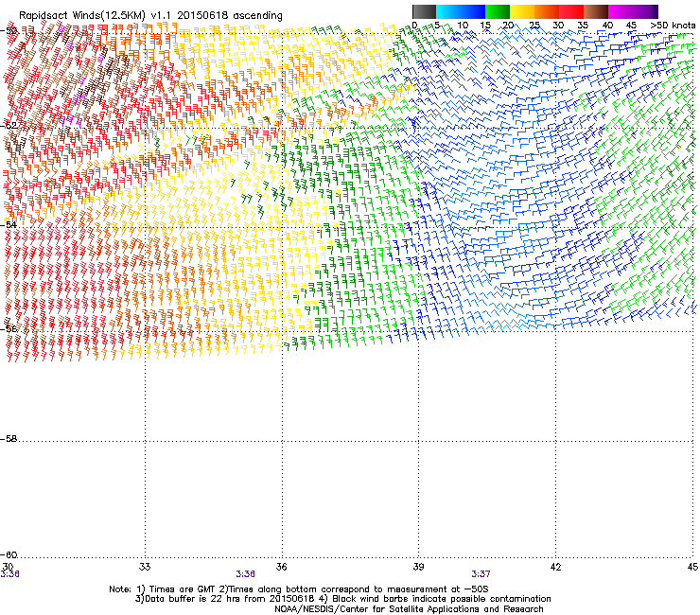Screen dimensions: 700x615
Task: Click the green 15-20 knots legend color
Action: [498, 11]
